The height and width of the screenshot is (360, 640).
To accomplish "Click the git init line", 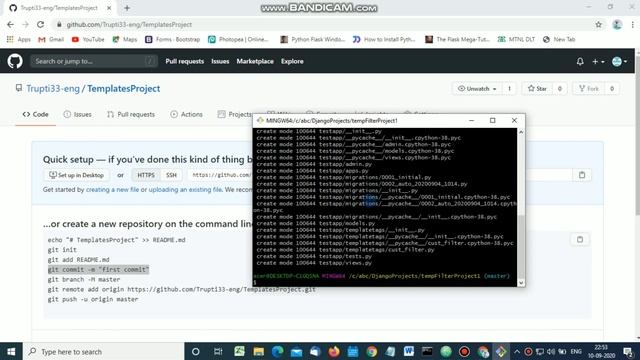I will pos(62,250).
